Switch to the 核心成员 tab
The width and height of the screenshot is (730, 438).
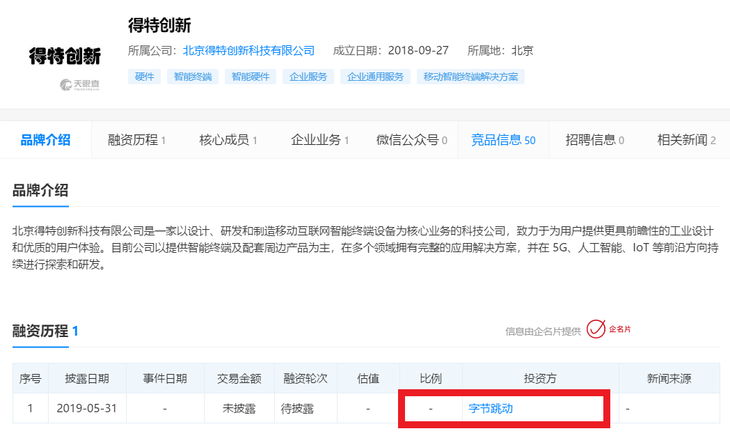click(x=228, y=140)
